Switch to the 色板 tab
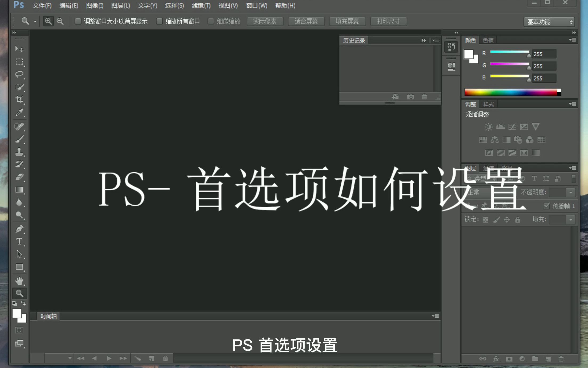 coord(488,40)
